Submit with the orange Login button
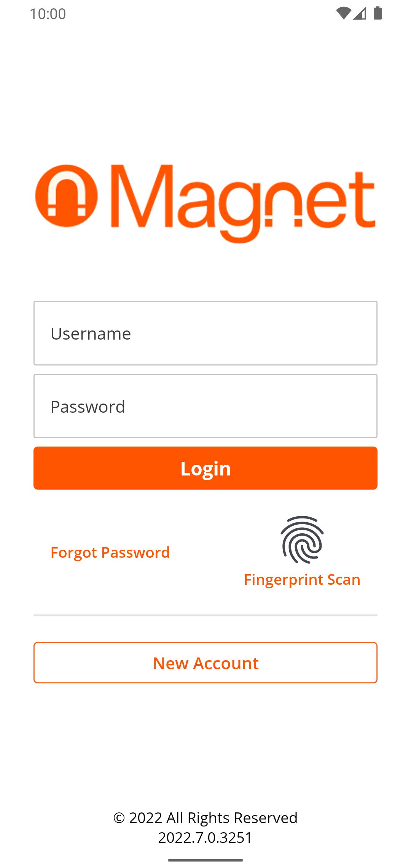 click(205, 468)
